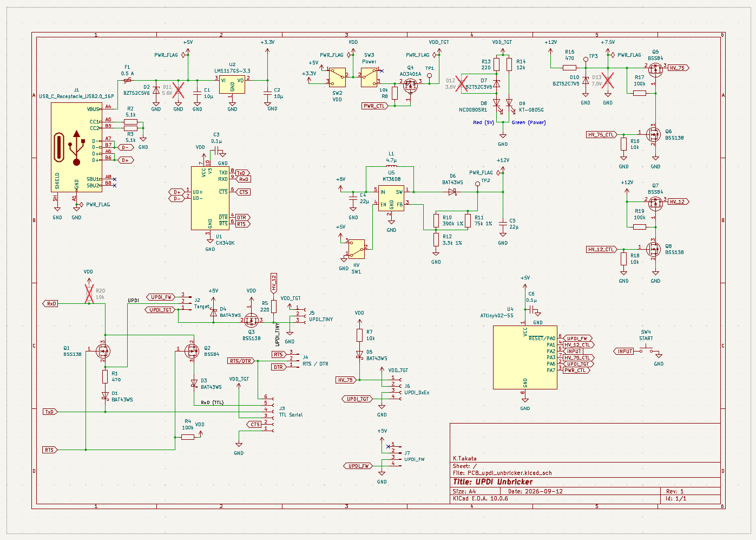Click the F1 0.5 A fuse symbol

coord(128,81)
